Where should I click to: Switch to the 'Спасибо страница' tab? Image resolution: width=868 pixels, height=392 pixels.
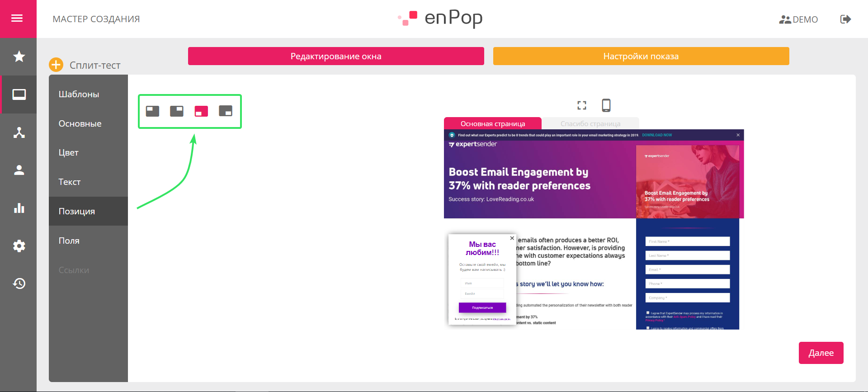590,123
